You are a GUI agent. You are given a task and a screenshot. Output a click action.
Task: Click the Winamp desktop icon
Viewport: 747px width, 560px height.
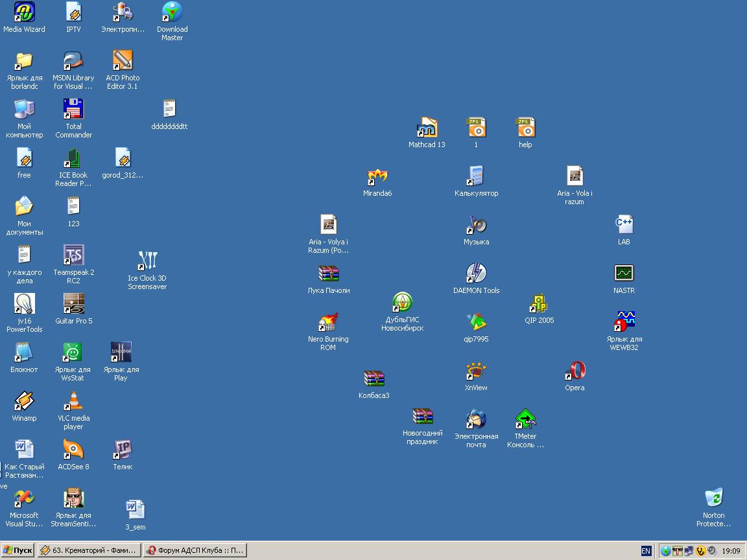pyautogui.click(x=24, y=401)
